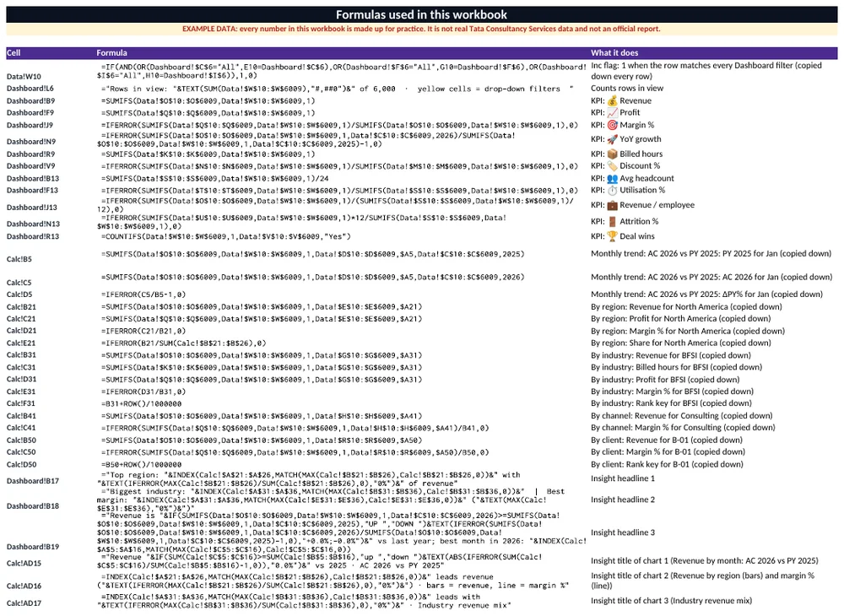Click the "Dashboard!B17" cell reference
Viewport: 844px width, 616px height.
tap(33, 481)
